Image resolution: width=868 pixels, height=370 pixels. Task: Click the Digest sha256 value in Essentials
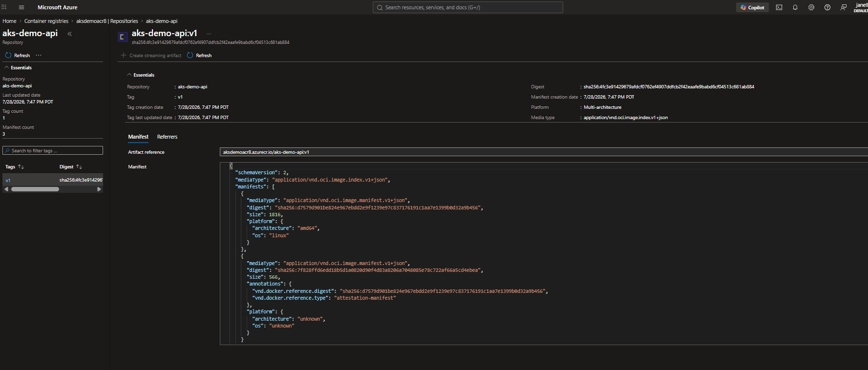pos(669,87)
